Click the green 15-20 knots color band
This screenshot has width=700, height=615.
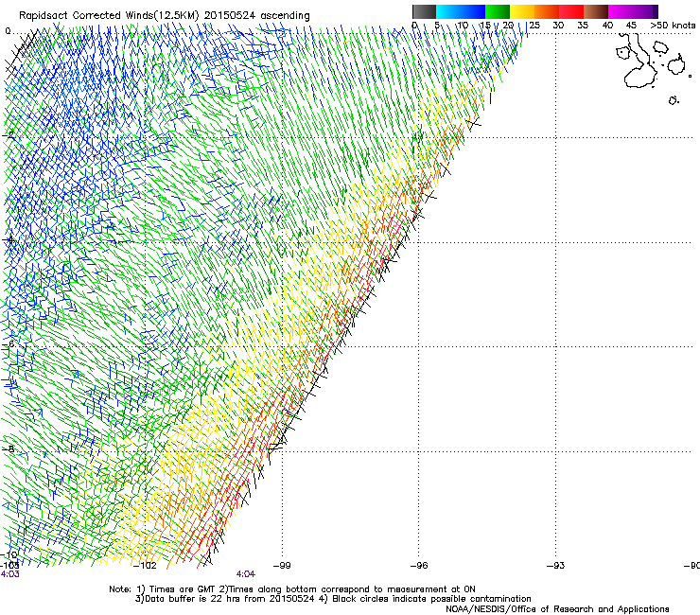click(x=498, y=11)
